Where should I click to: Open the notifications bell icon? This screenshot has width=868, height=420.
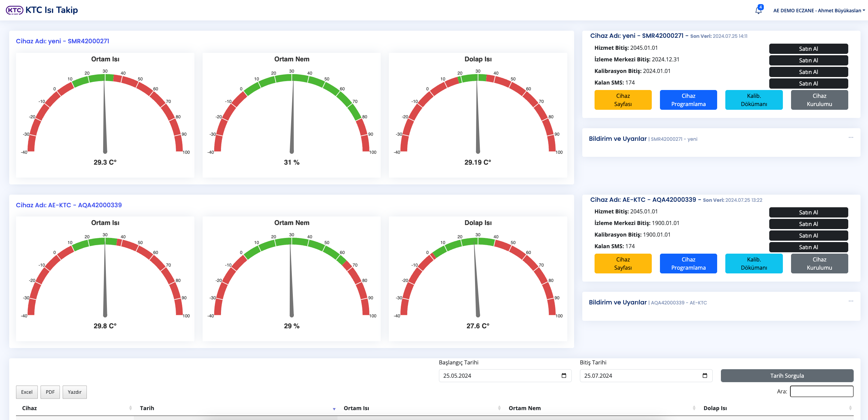coord(758,10)
